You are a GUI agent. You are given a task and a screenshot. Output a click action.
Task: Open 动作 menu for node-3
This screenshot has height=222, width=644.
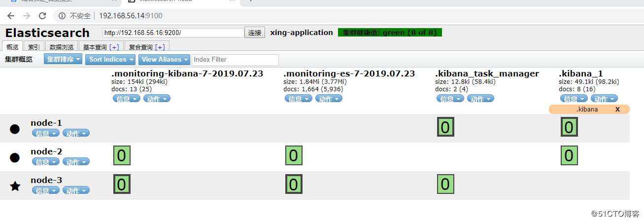click(76, 190)
